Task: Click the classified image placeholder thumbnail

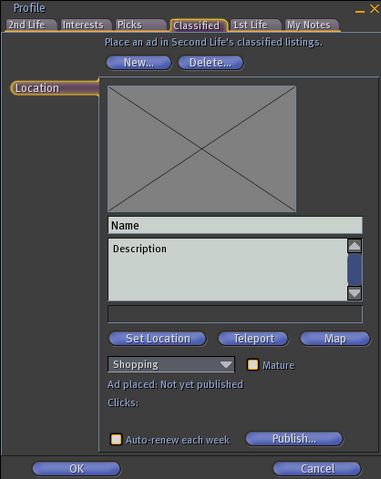Action: click(202, 149)
